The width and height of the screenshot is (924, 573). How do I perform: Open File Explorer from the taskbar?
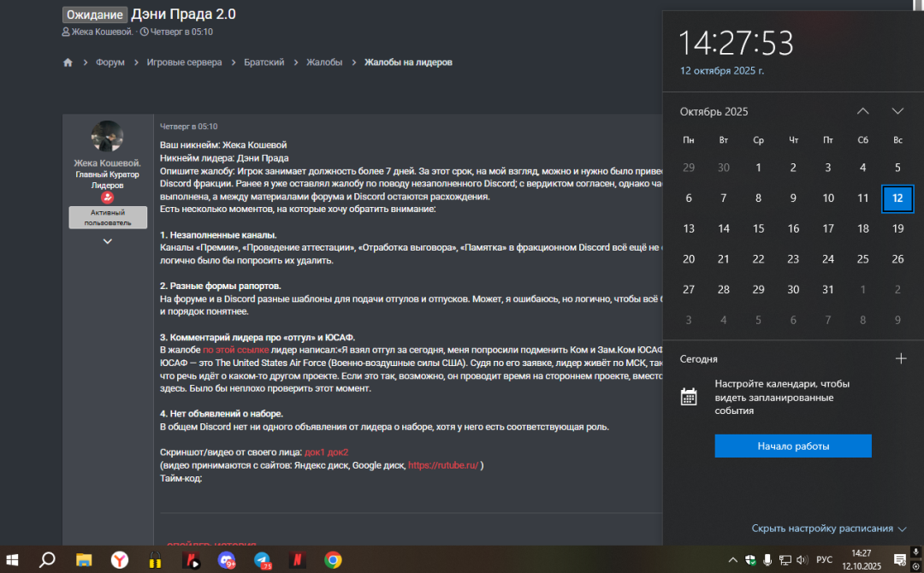[84, 560]
